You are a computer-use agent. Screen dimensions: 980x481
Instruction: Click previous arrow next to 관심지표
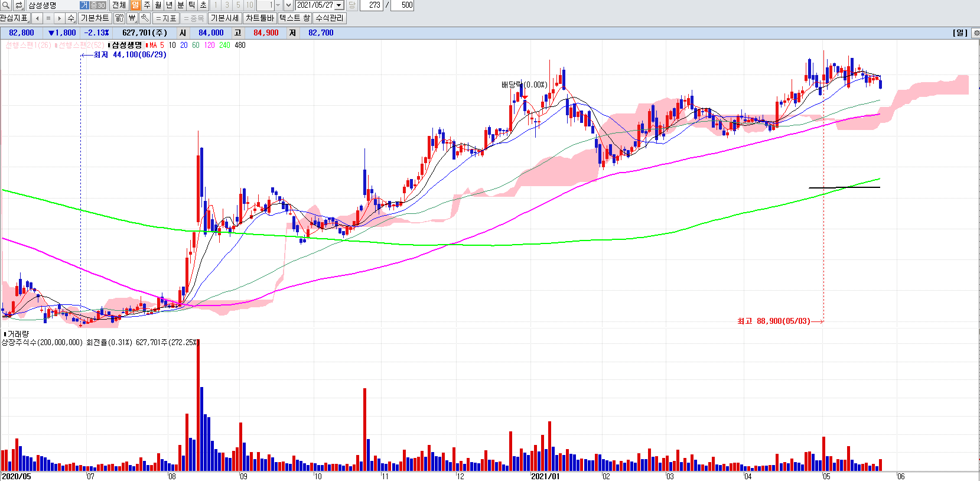coord(37,18)
